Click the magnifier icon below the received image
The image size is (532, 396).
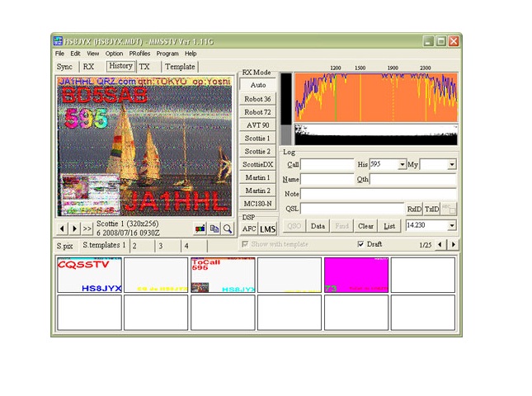[227, 229]
